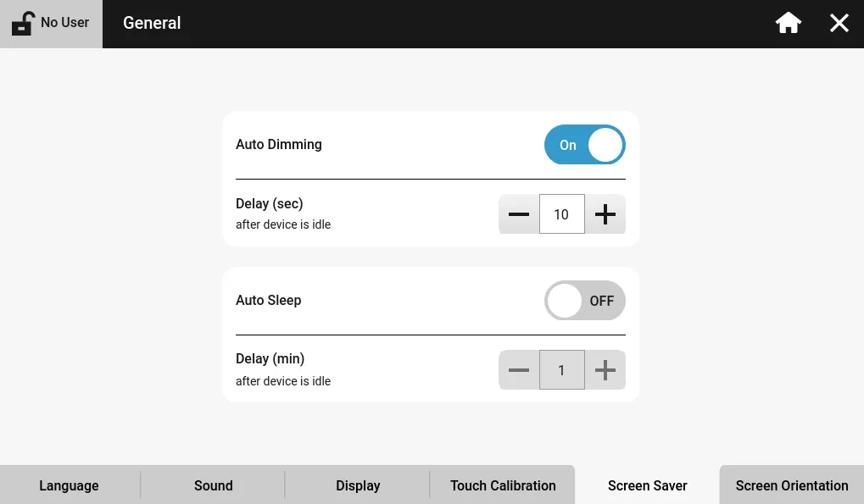This screenshot has width=864, height=504.
Task: Switch to the Sound tab
Action: point(213,485)
